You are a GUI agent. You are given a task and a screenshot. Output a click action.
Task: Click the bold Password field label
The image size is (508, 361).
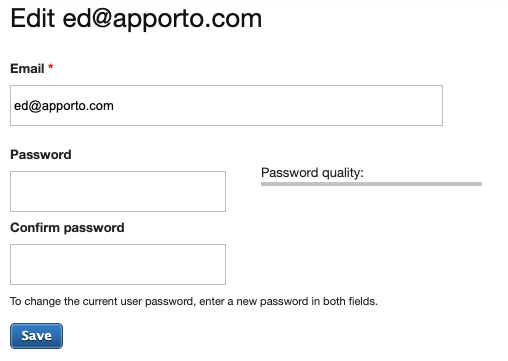click(x=41, y=155)
